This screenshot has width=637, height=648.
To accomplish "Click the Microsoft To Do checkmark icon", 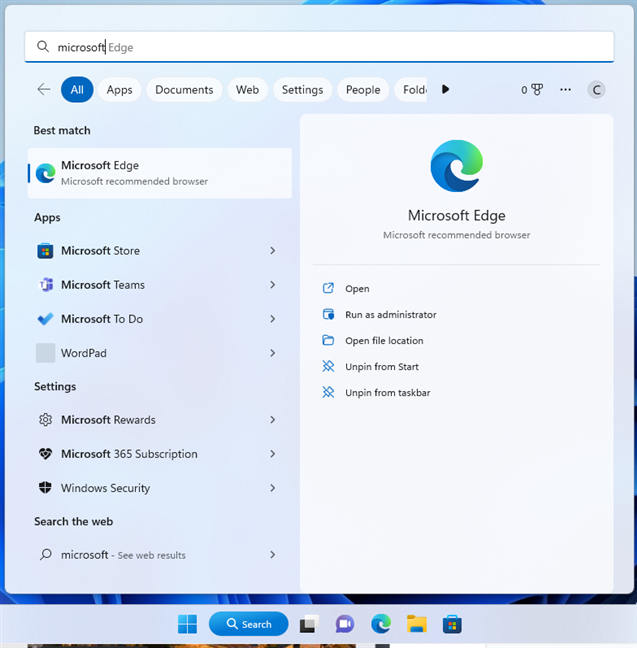I will pos(45,319).
